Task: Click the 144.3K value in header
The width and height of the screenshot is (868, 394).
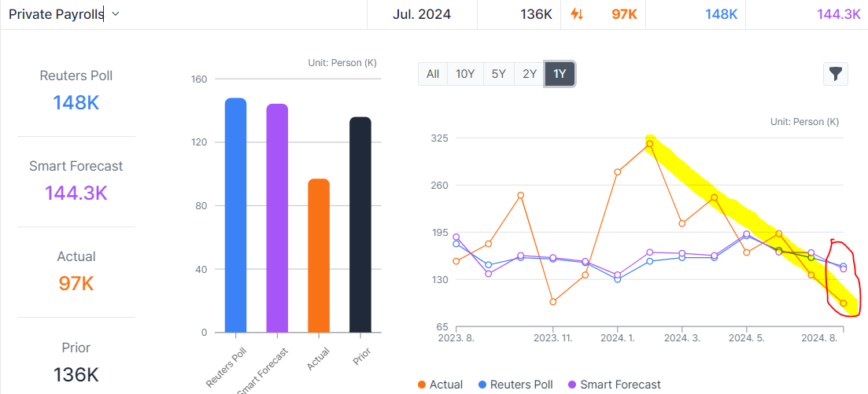Action: (838, 14)
